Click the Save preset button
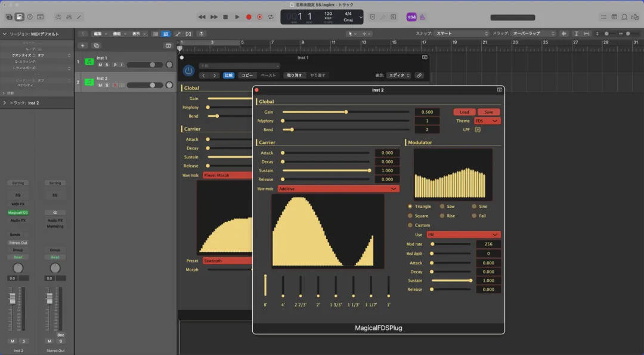Screen dimensions: 644x355 489,112
